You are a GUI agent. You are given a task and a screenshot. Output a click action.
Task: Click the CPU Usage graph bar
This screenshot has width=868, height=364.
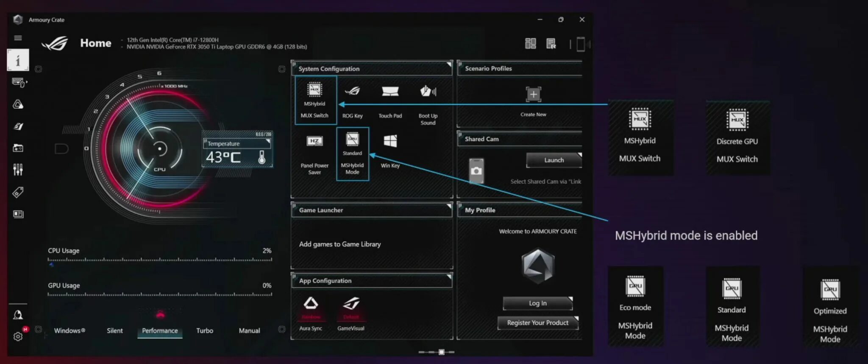click(160, 259)
